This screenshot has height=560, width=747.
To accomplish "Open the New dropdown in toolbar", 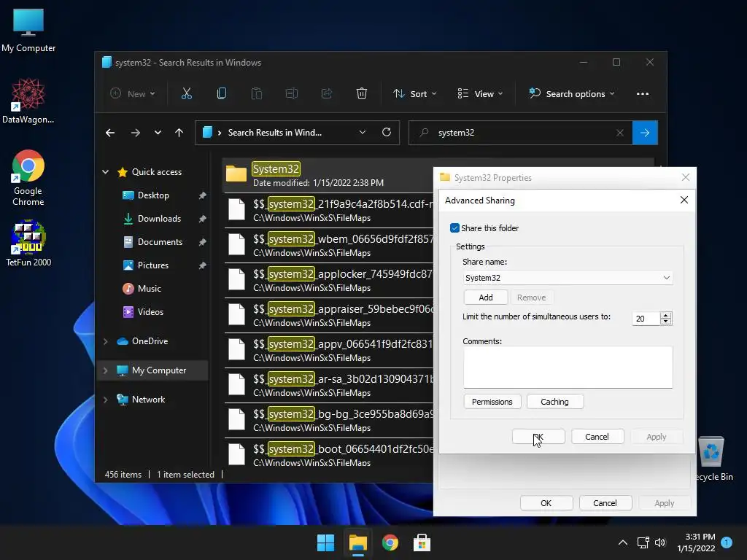I will click(133, 94).
